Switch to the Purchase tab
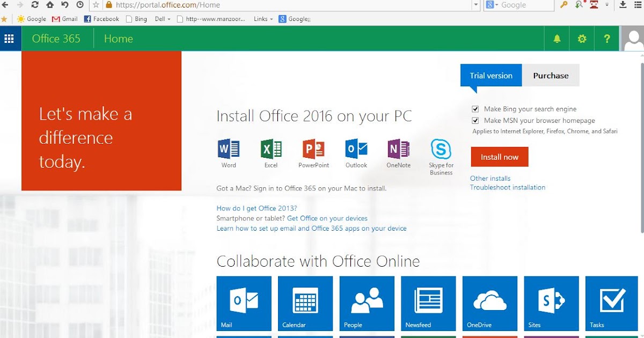The width and height of the screenshot is (644, 338). [551, 75]
